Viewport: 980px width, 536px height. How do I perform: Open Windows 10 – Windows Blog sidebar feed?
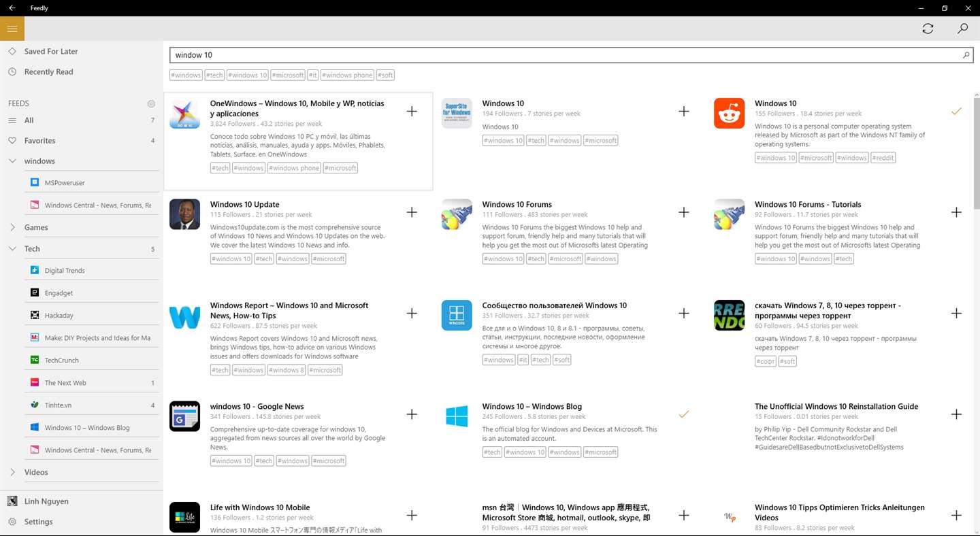pyautogui.click(x=87, y=428)
